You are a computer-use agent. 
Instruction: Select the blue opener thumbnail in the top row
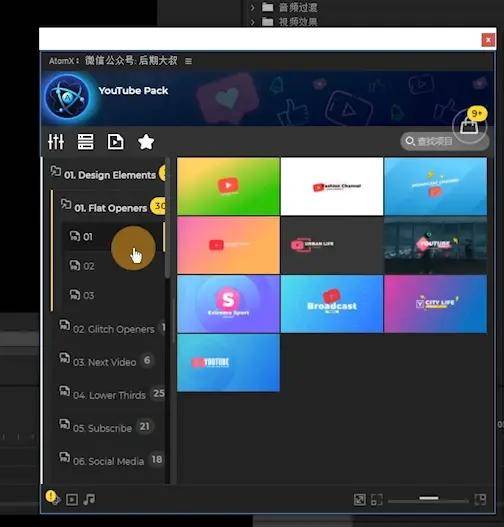(435, 187)
